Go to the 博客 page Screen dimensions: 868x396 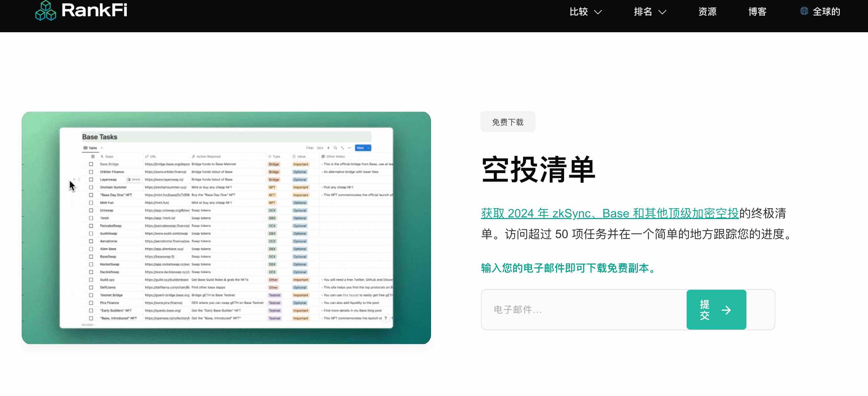(x=757, y=12)
